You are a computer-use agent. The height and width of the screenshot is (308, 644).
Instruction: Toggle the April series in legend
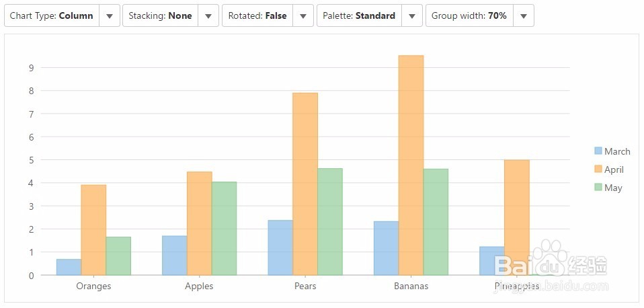click(x=614, y=170)
